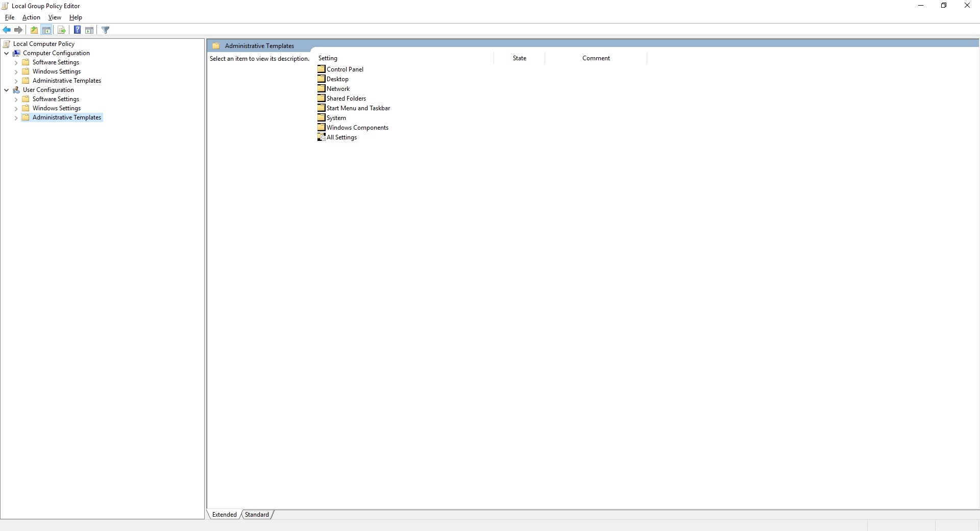
Task: Expand Windows Settings under User Configuration
Action: point(16,108)
